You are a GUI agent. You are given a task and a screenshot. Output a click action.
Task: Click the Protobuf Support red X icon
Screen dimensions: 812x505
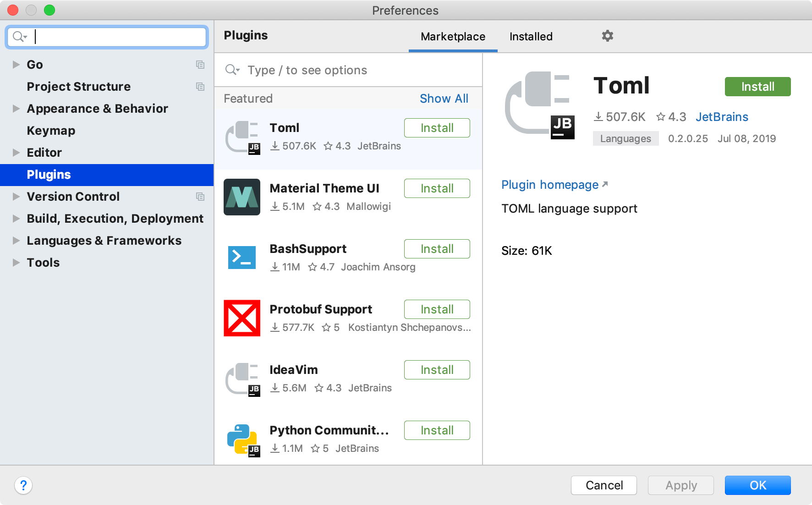pyautogui.click(x=242, y=318)
